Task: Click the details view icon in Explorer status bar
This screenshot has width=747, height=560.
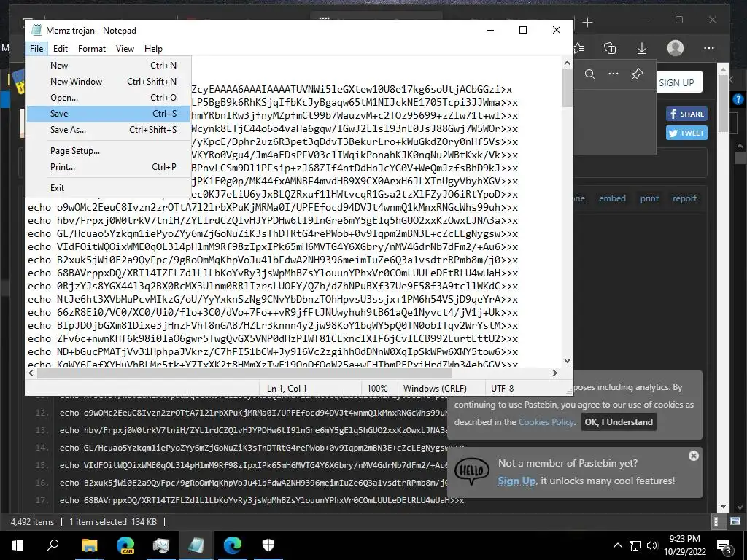Action: tap(716, 521)
